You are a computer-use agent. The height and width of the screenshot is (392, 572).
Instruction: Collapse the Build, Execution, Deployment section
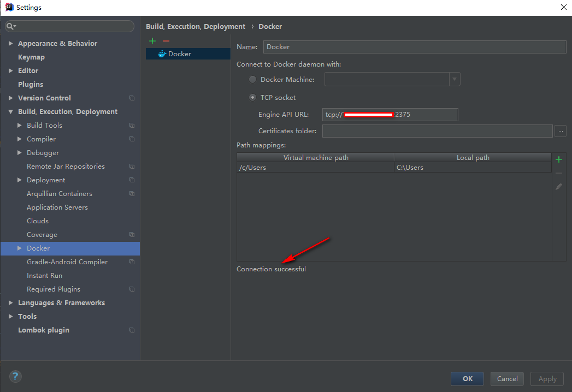pyautogui.click(x=11, y=112)
